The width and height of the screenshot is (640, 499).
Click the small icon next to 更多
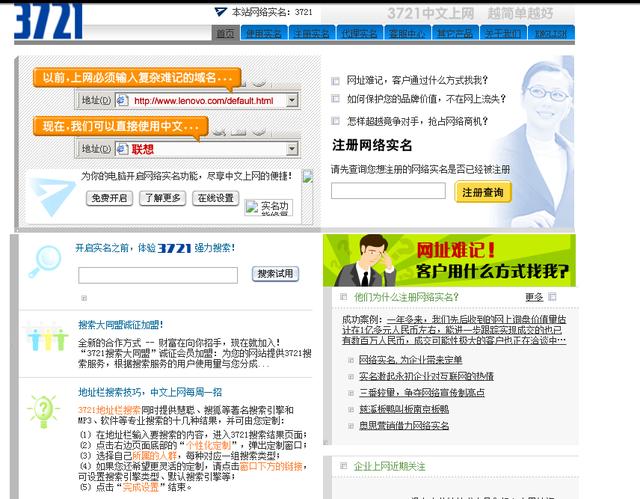(x=553, y=297)
